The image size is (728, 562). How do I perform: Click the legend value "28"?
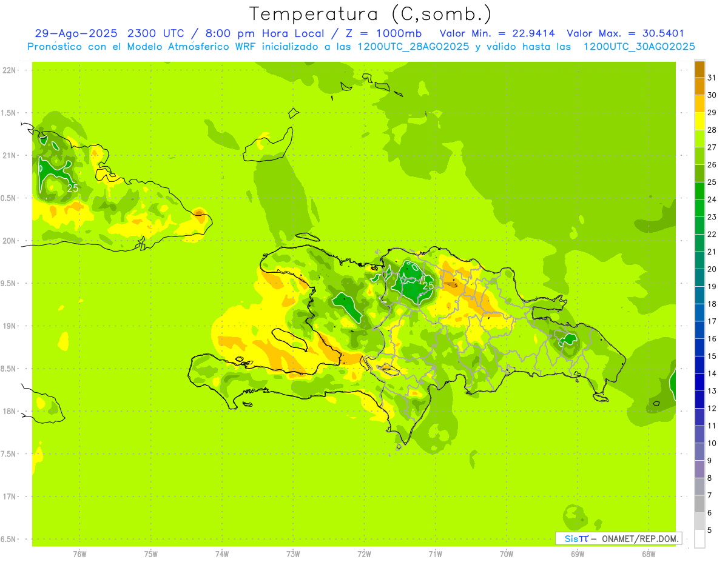[x=712, y=130]
